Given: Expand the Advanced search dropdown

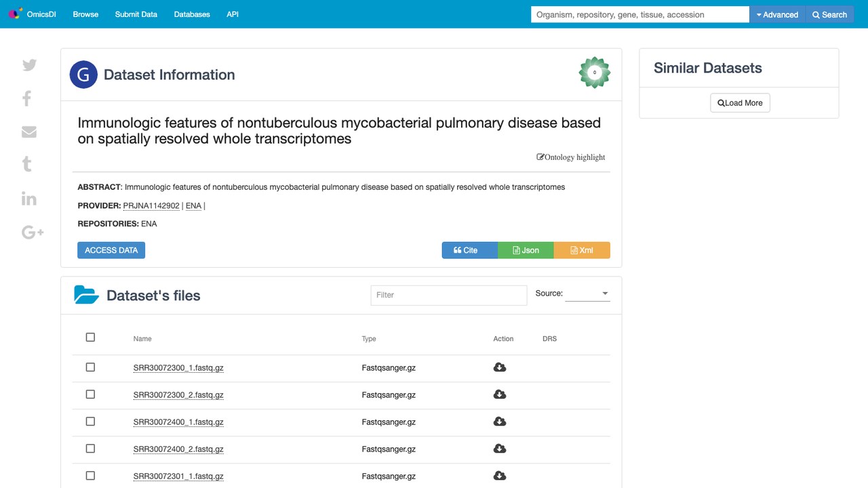Looking at the screenshot, I should point(777,14).
